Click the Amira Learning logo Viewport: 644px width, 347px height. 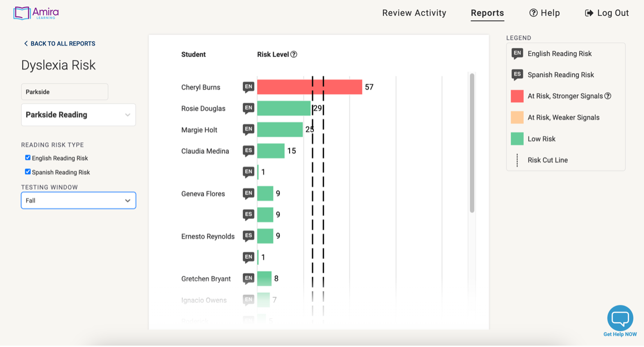tap(36, 13)
